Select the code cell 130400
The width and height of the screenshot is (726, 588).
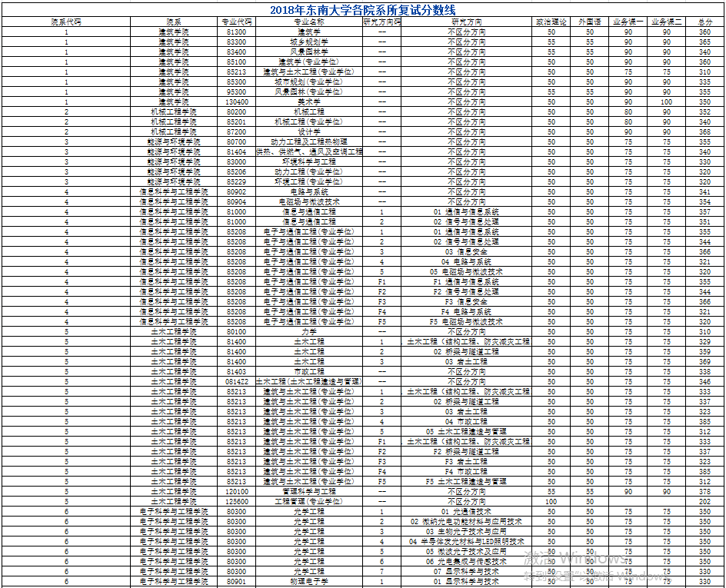pos(237,101)
